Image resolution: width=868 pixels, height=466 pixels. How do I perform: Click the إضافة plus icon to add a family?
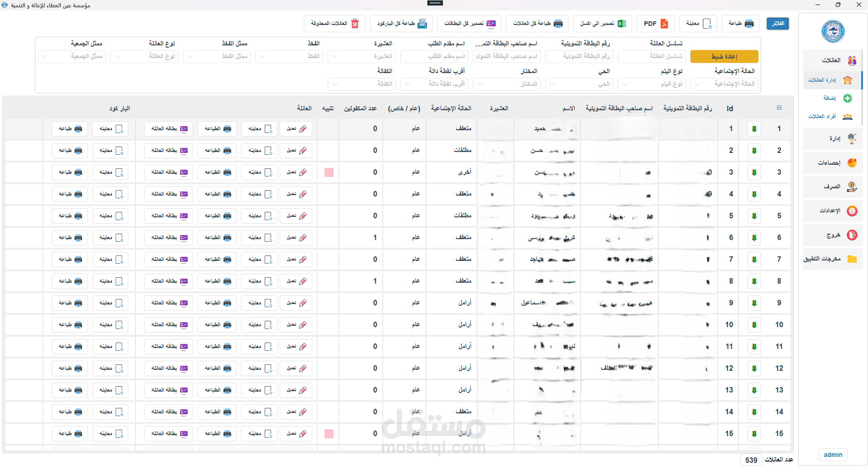847,98
